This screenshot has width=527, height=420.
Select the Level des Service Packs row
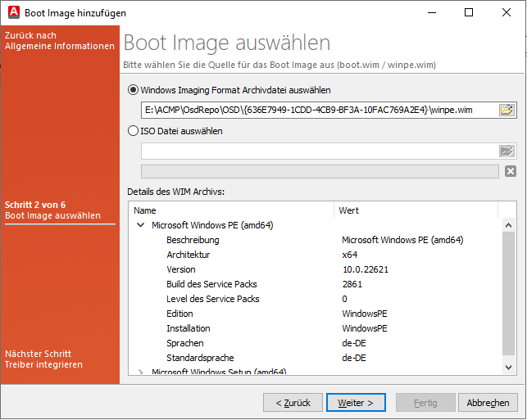point(316,299)
